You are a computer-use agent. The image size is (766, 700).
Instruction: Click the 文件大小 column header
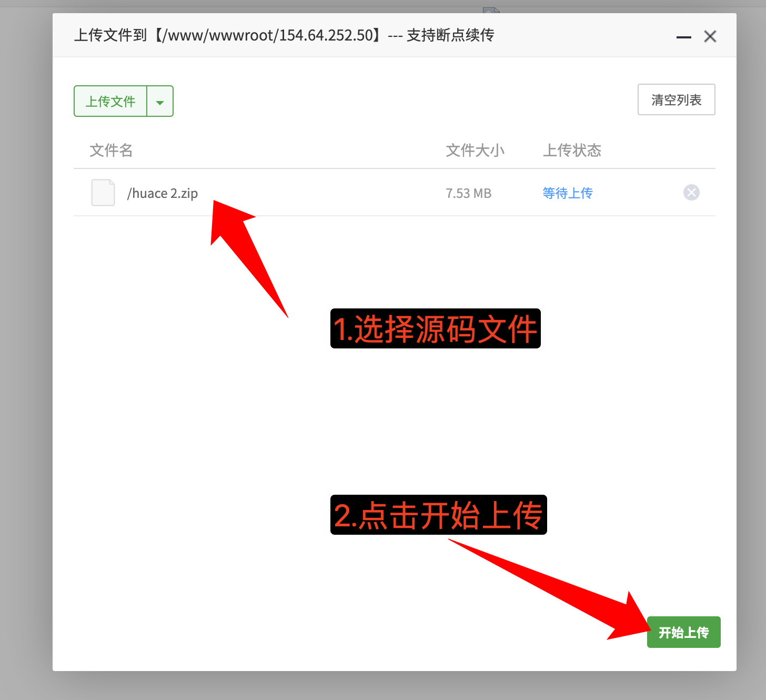coord(475,151)
